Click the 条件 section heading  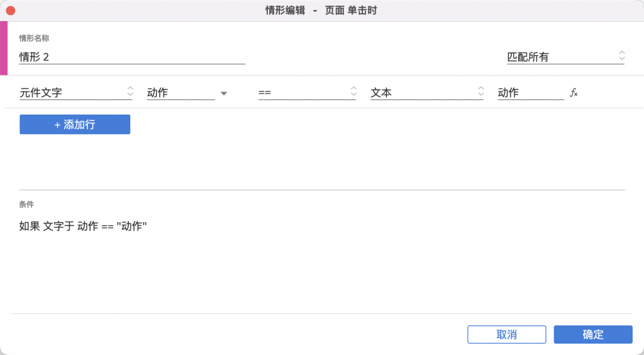pos(26,205)
